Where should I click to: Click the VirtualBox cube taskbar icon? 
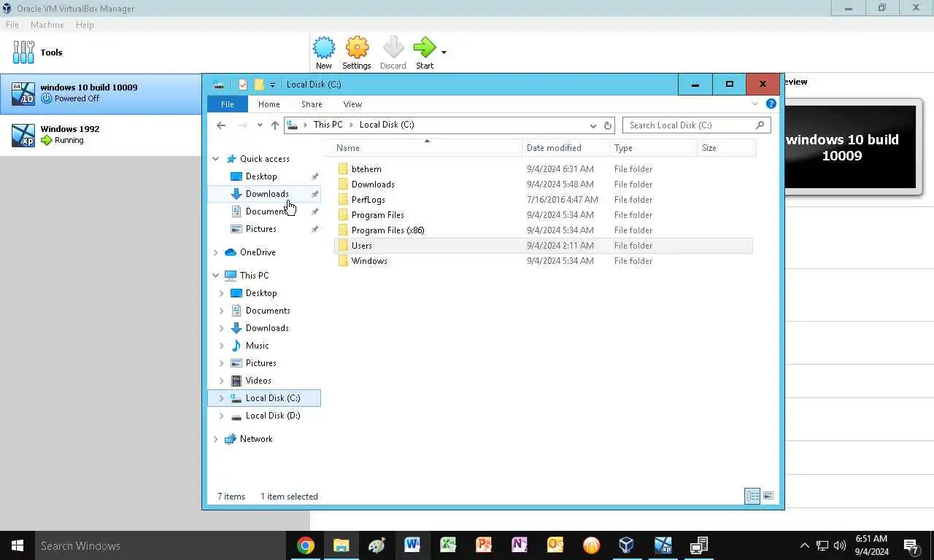coord(627,545)
